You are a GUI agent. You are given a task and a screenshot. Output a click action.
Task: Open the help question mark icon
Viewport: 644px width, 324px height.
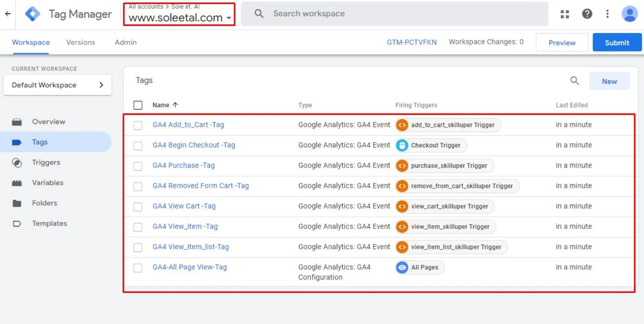(587, 14)
